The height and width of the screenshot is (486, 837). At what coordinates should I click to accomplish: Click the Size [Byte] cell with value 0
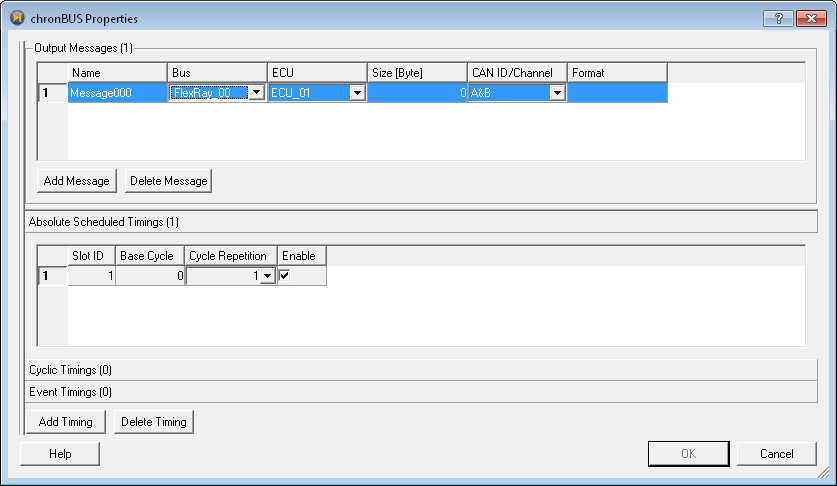[417, 92]
